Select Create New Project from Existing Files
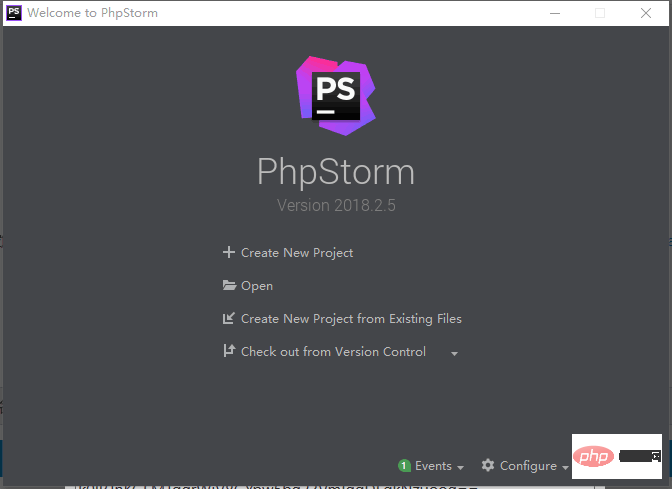The height and width of the screenshot is (489, 672). click(351, 319)
